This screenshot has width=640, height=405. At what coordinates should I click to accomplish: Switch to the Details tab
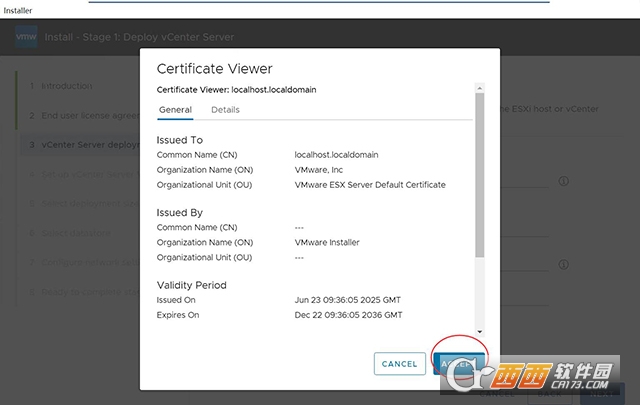[x=225, y=110]
